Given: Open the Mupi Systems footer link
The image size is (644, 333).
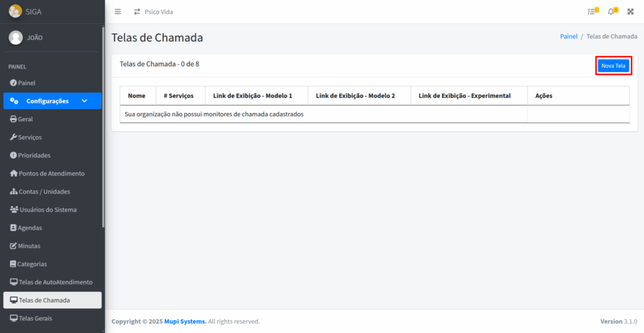Looking at the screenshot, I should [x=186, y=322].
